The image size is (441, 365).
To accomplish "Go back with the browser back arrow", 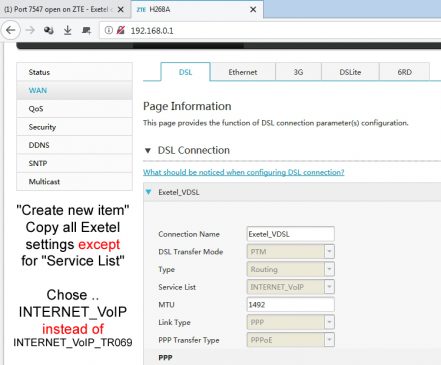I will [x=11, y=31].
